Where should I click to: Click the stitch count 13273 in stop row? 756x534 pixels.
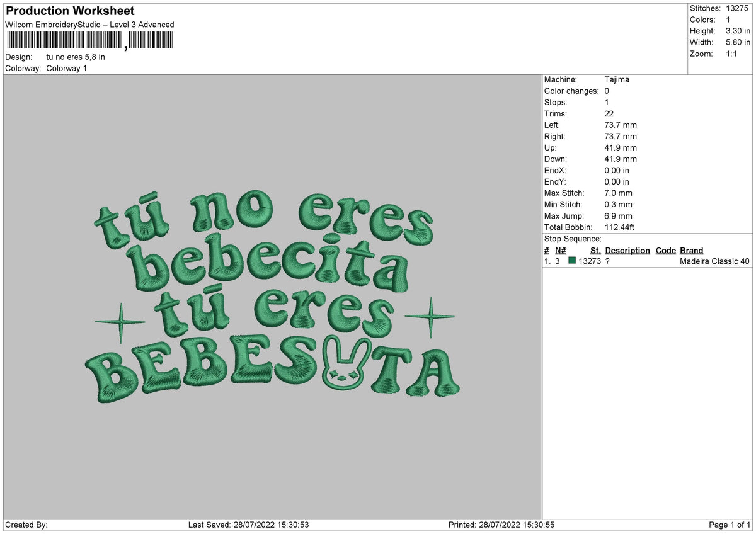(590, 261)
